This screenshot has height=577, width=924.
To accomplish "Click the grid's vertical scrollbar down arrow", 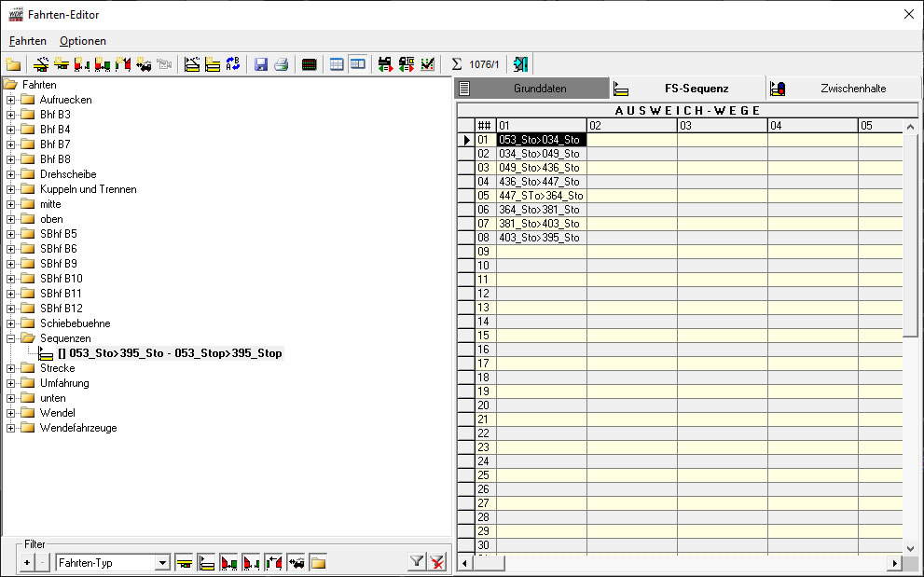I will pyautogui.click(x=910, y=548).
